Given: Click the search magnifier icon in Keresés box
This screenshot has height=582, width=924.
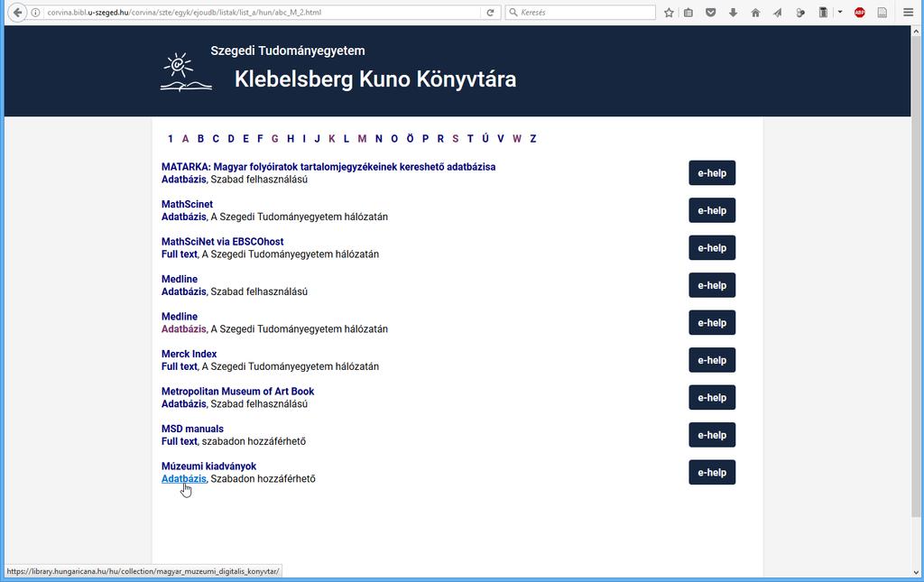Looking at the screenshot, I should (x=513, y=13).
